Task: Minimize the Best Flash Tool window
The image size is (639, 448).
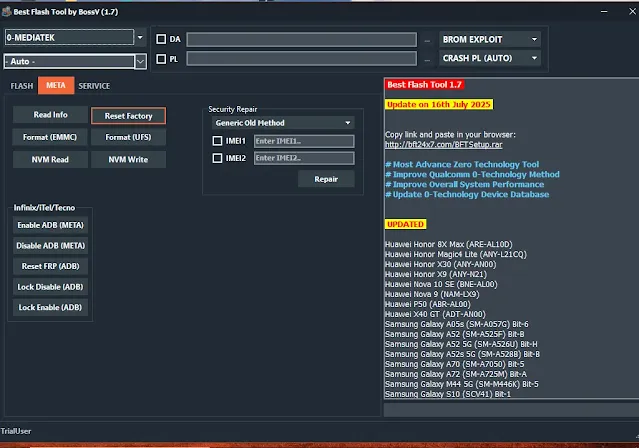Action: (x=604, y=12)
